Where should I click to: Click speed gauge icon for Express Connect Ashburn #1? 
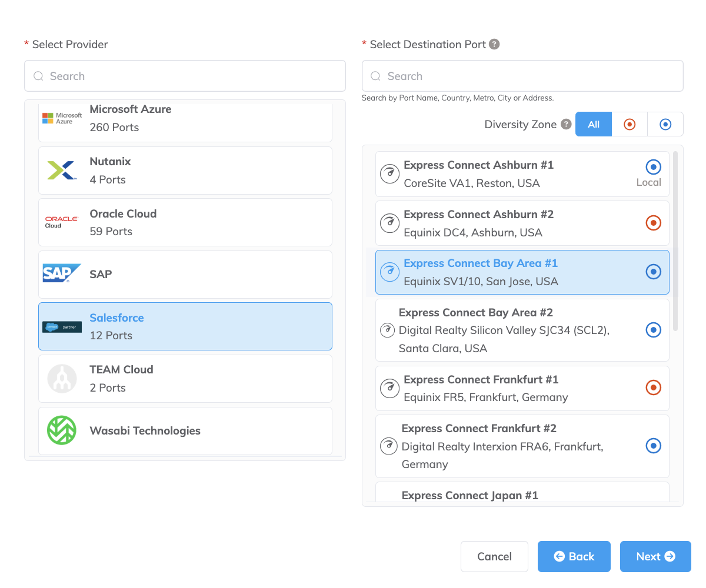click(389, 174)
